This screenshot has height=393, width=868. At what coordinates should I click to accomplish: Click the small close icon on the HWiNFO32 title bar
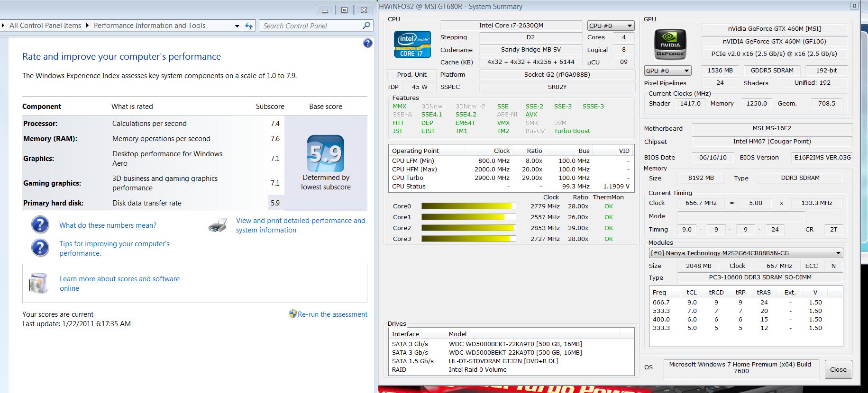click(x=854, y=6)
